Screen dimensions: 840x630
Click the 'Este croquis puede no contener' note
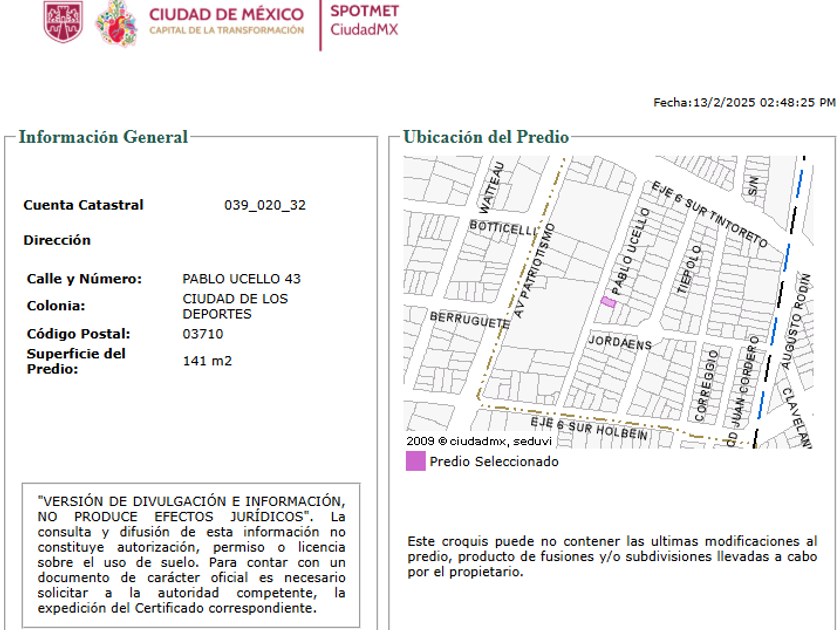612,557
